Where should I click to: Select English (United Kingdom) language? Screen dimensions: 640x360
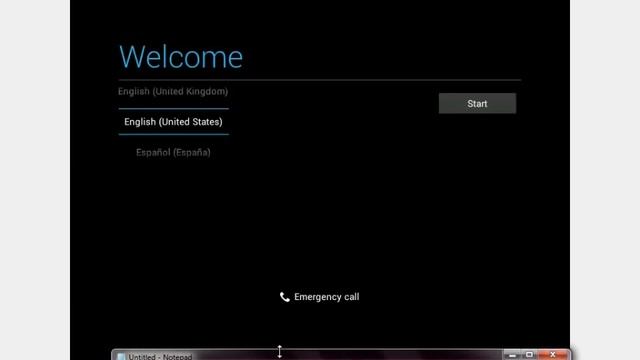173,91
